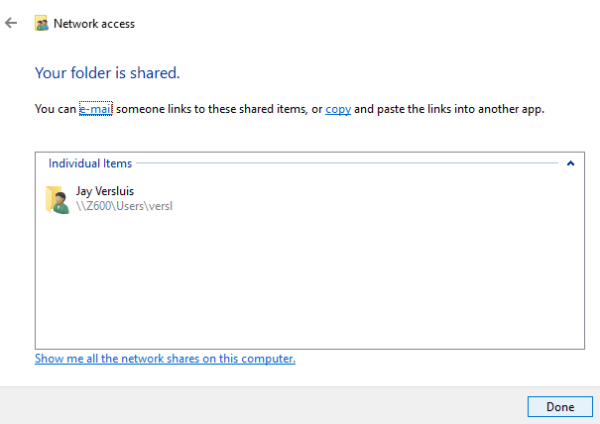This screenshot has height=424, width=600.
Task: Collapse the Individual Items group chevron
Action: (x=570, y=163)
